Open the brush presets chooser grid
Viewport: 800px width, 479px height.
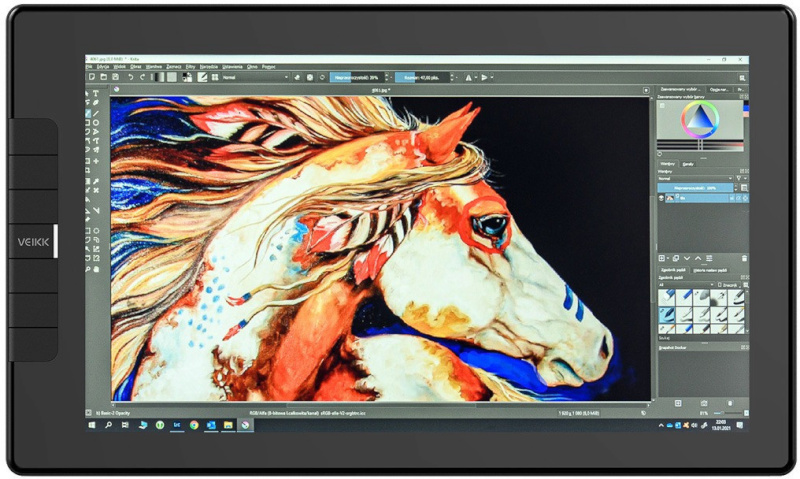click(x=215, y=77)
